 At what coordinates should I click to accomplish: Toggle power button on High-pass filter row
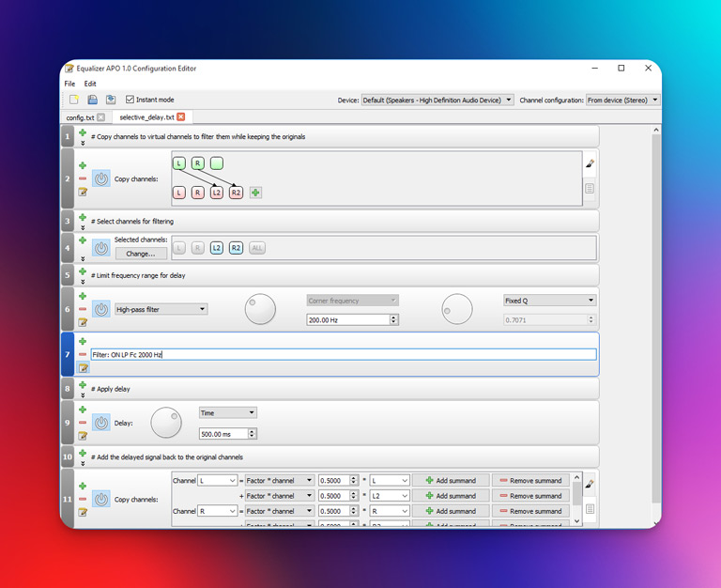(101, 309)
